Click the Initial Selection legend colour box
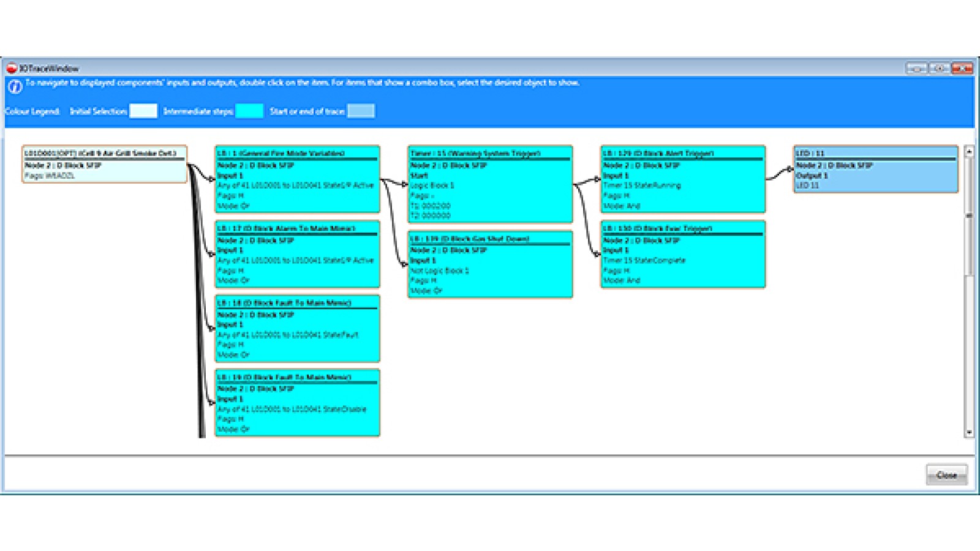This screenshot has height=551, width=980. (143, 111)
